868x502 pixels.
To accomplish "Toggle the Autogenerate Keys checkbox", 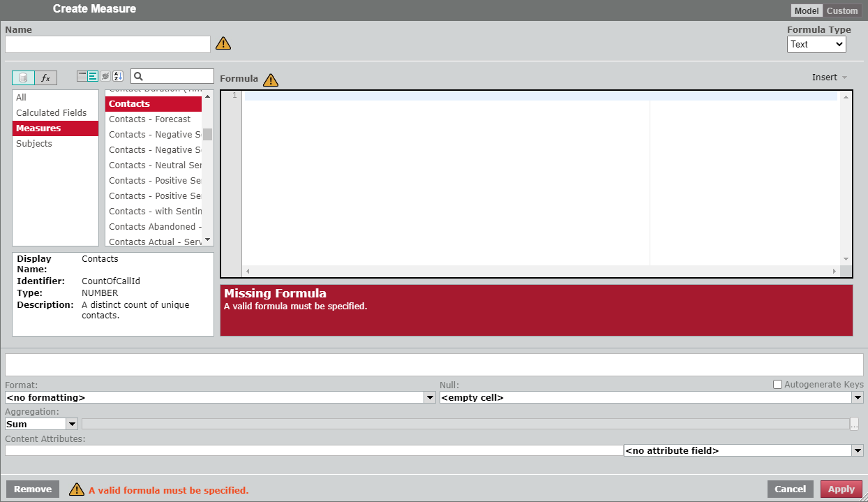I will (777, 384).
